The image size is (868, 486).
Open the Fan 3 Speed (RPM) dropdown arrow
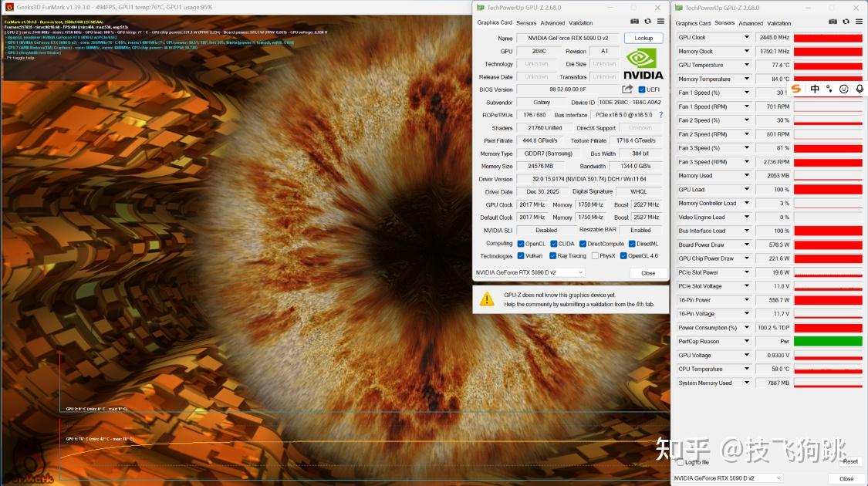click(x=747, y=162)
